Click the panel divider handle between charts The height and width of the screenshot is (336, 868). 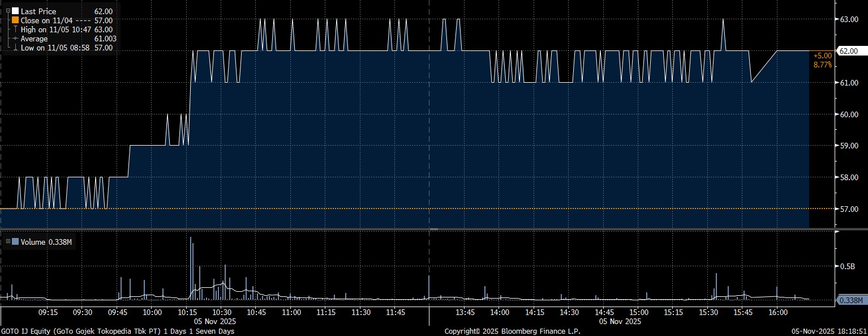pos(434,229)
